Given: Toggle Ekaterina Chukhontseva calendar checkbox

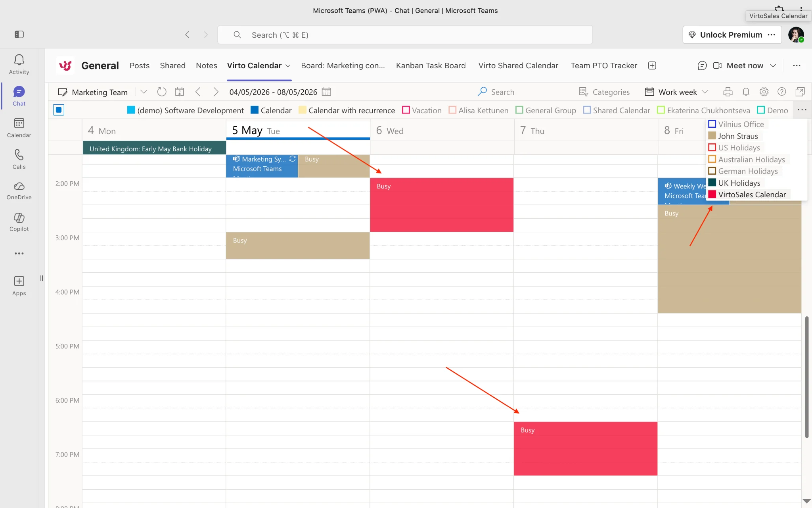Looking at the screenshot, I should (x=661, y=110).
